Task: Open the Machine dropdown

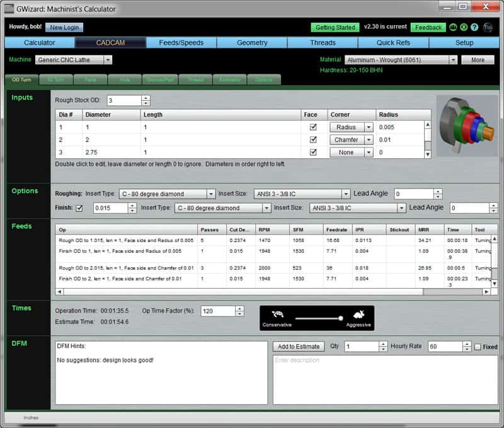Action: pyautogui.click(x=74, y=60)
